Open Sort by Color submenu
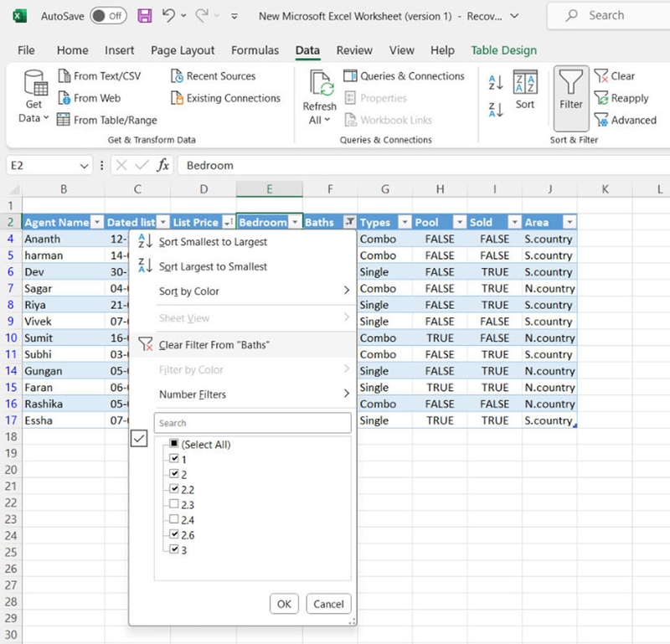The image size is (670, 644). (243, 291)
